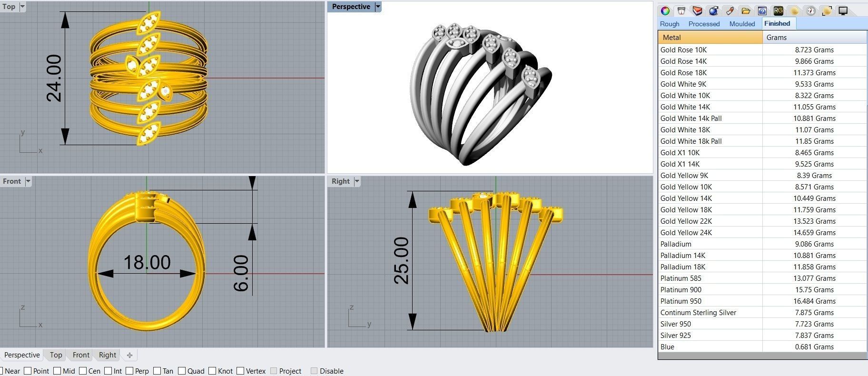Switch to the Rough weight tab

pos(670,24)
